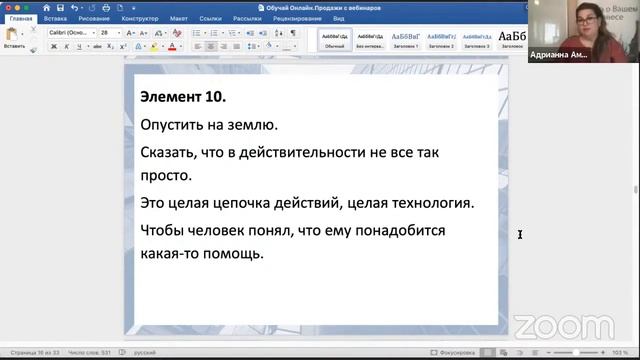This screenshot has height=360, width=640.
Task: Toggle Underline (Ч) formatting
Action: click(x=79, y=47)
